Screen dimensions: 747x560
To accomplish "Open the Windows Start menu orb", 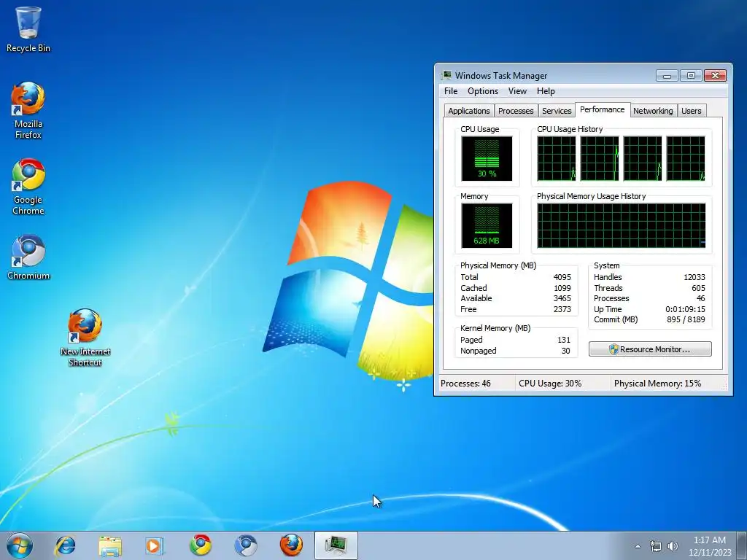I will [20, 545].
